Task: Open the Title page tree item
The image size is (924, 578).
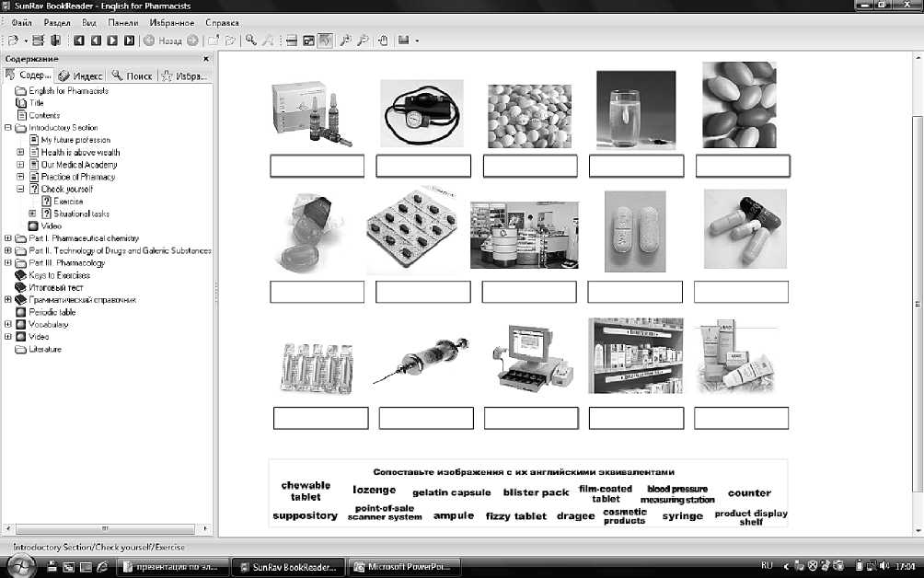Action: click(36, 102)
